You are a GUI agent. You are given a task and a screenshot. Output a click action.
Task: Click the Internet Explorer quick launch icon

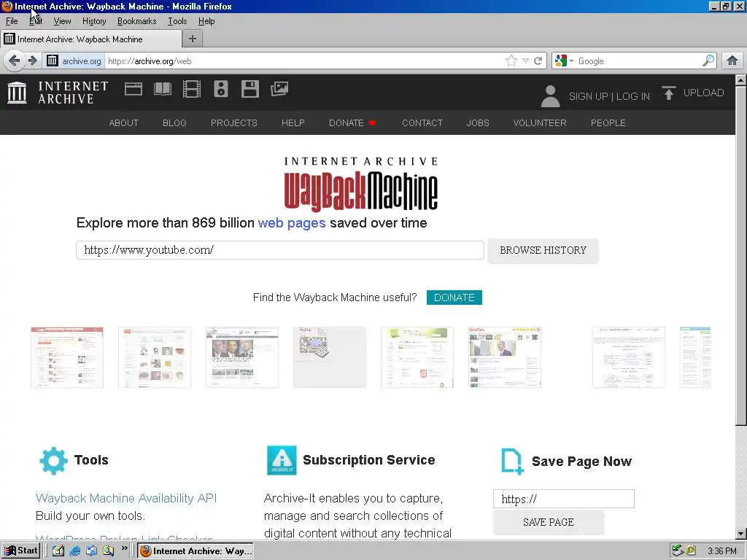point(75,551)
